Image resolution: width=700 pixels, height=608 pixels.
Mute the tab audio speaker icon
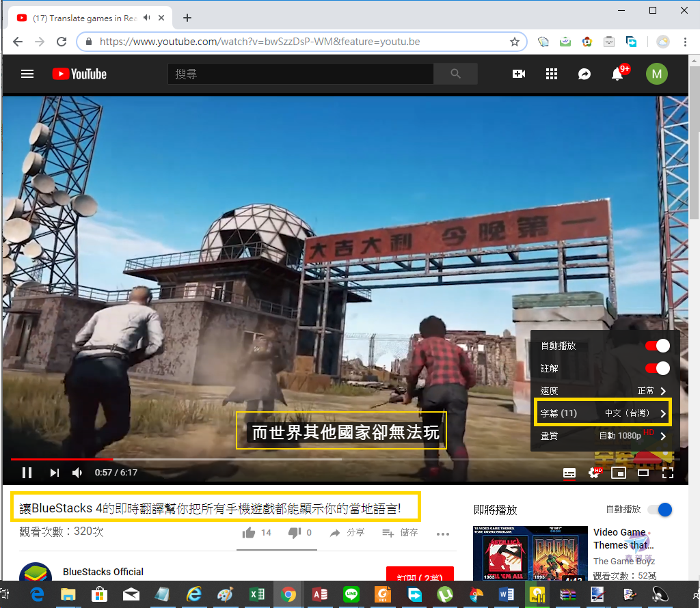click(x=147, y=18)
